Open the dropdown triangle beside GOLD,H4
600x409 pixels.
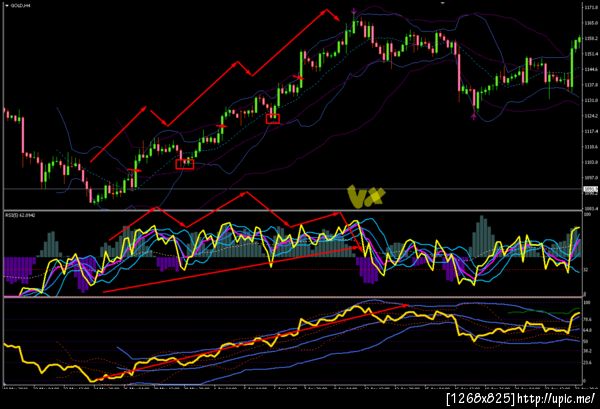pos(7,6)
